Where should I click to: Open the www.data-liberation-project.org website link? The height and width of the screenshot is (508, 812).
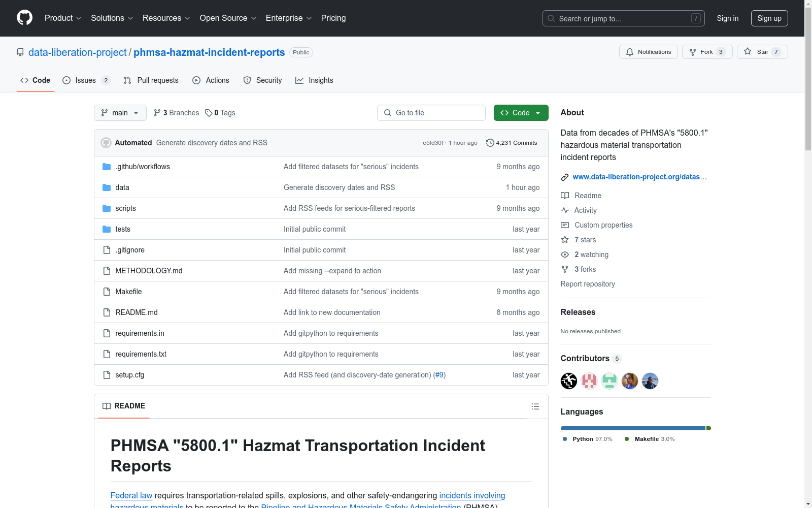(639, 177)
